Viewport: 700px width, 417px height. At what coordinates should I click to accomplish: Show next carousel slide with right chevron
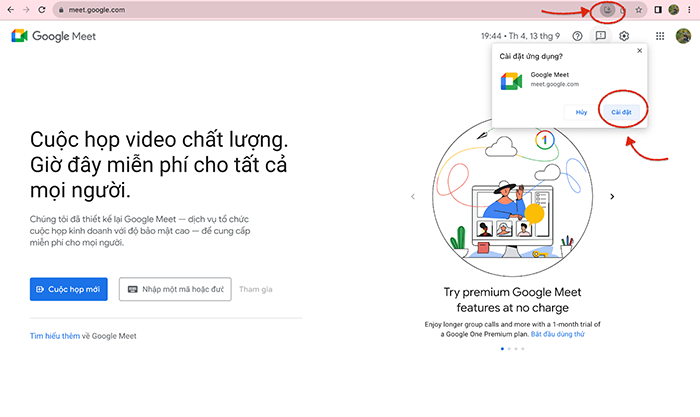(612, 196)
